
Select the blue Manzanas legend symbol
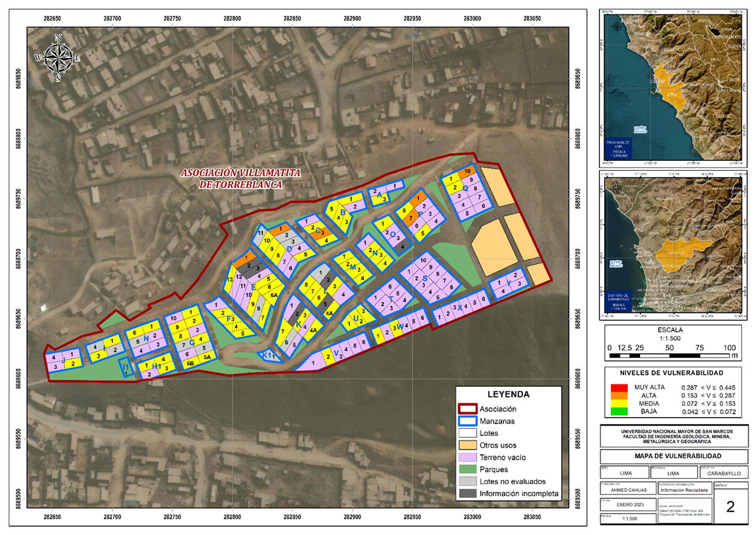(467, 421)
